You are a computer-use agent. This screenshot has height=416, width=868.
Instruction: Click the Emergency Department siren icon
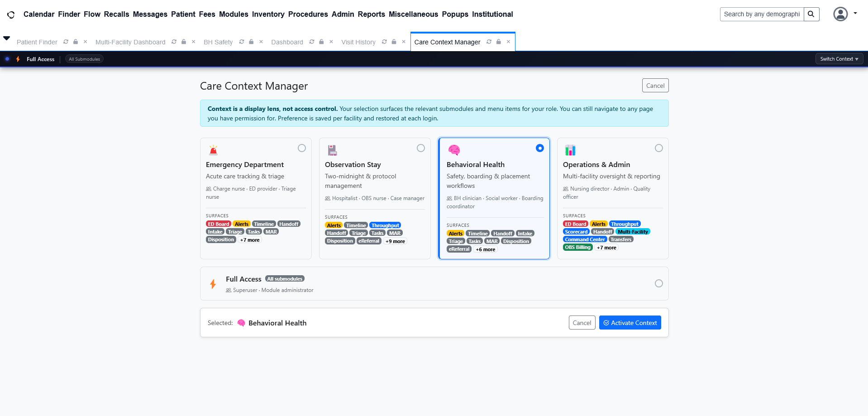[213, 150]
